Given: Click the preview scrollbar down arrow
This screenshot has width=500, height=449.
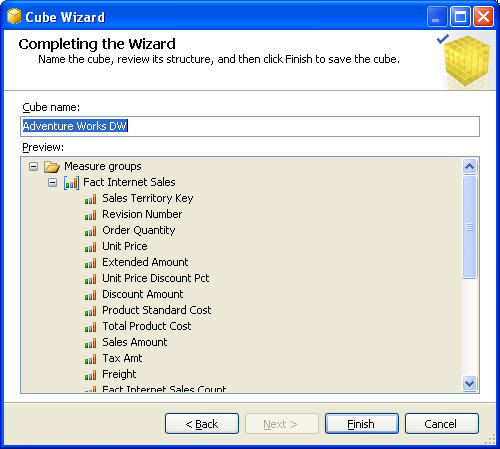Looking at the screenshot, I should pyautogui.click(x=470, y=383).
